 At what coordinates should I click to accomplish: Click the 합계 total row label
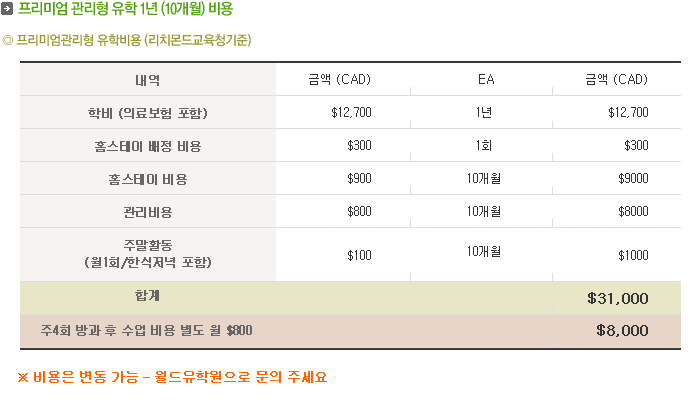[148, 296]
